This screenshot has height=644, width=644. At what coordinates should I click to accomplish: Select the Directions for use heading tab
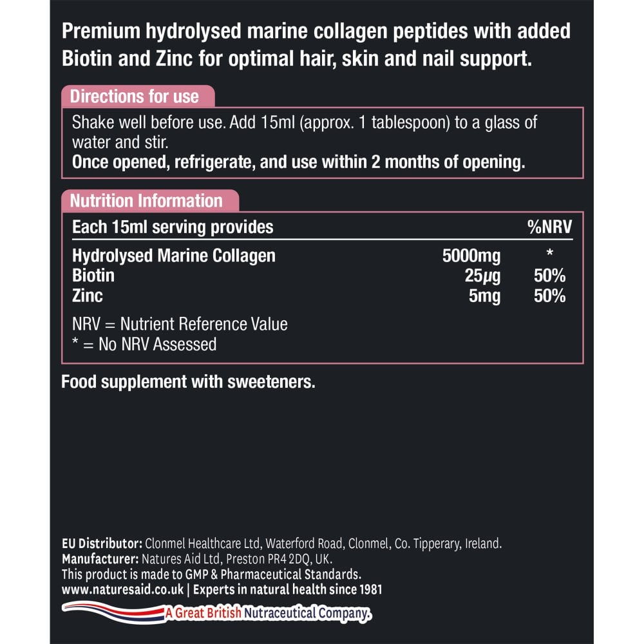[135, 97]
